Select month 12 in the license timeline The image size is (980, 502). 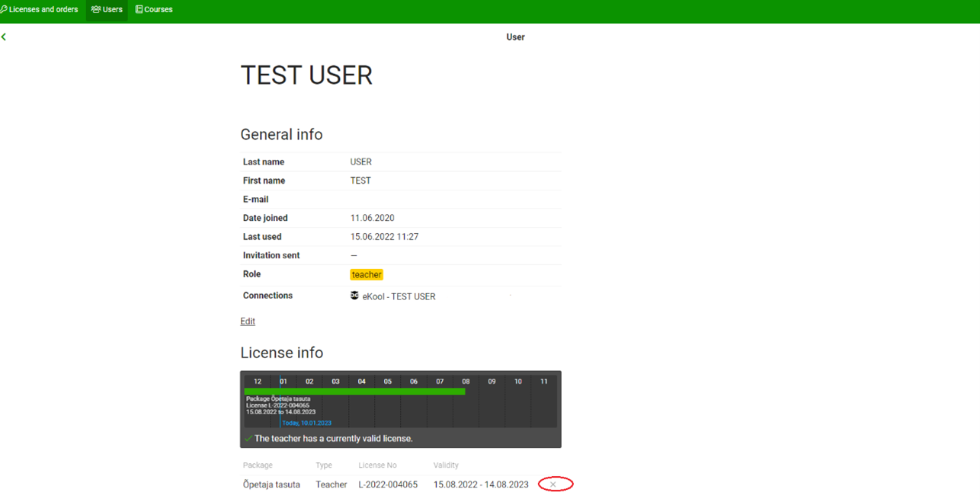[x=258, y=382]
